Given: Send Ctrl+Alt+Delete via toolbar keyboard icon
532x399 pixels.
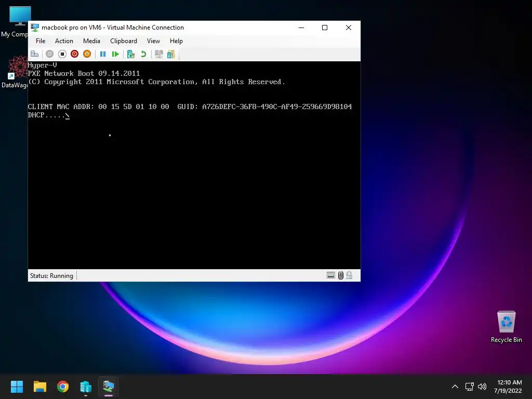Looking at the screenshot, I should (x=35, y=54).
